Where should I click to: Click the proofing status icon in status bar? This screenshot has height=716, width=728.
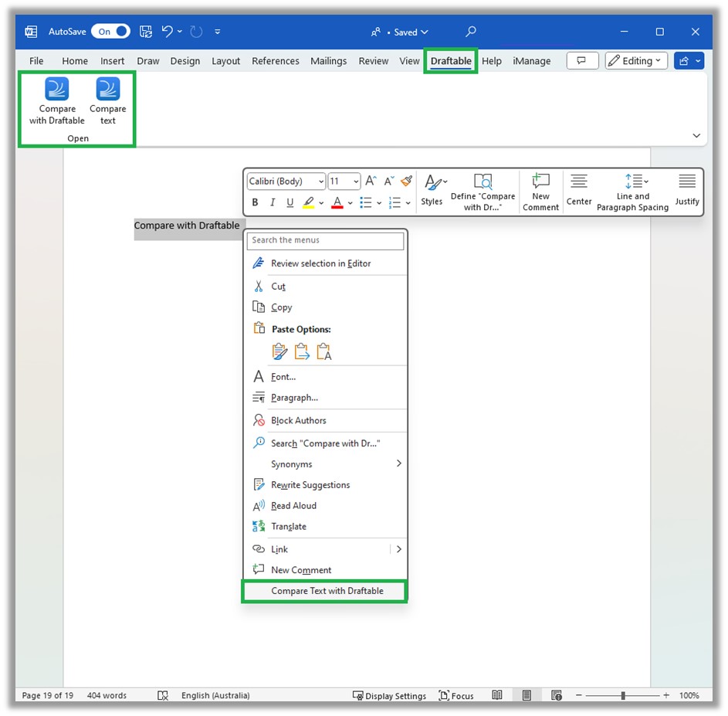162,696
